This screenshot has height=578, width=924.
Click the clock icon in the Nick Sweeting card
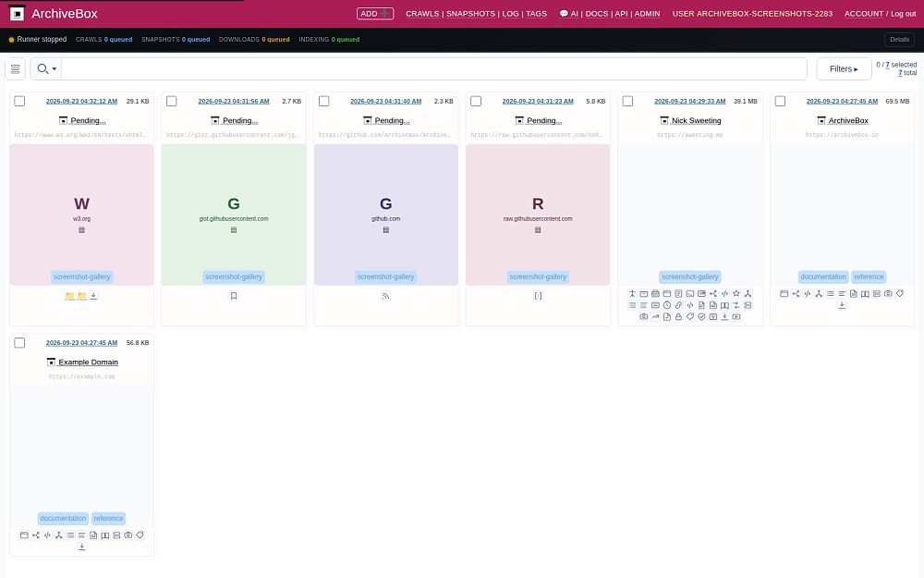(667, 305)
